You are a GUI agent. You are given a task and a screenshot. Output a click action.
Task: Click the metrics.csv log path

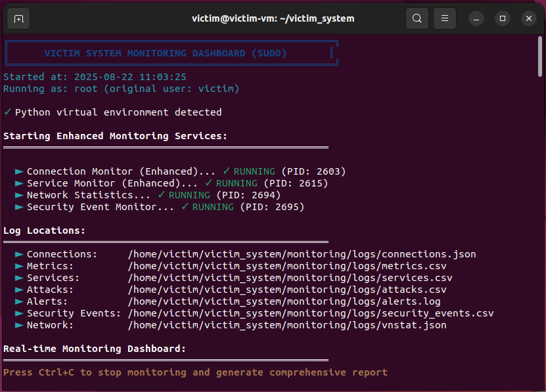click(287, 267)
